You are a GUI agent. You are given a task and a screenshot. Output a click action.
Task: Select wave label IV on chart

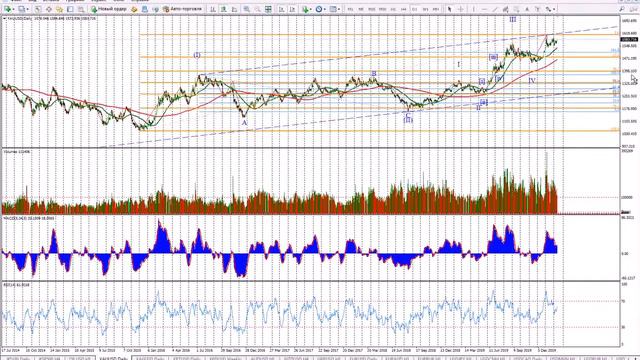pyautogui.click(x=532, y=81)
